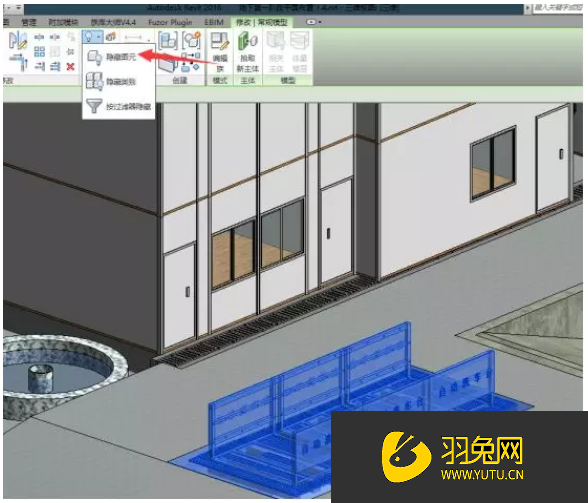Click the Create Assembly bracket icon
This screenshot has width=588, height=503.
[168, 41]
